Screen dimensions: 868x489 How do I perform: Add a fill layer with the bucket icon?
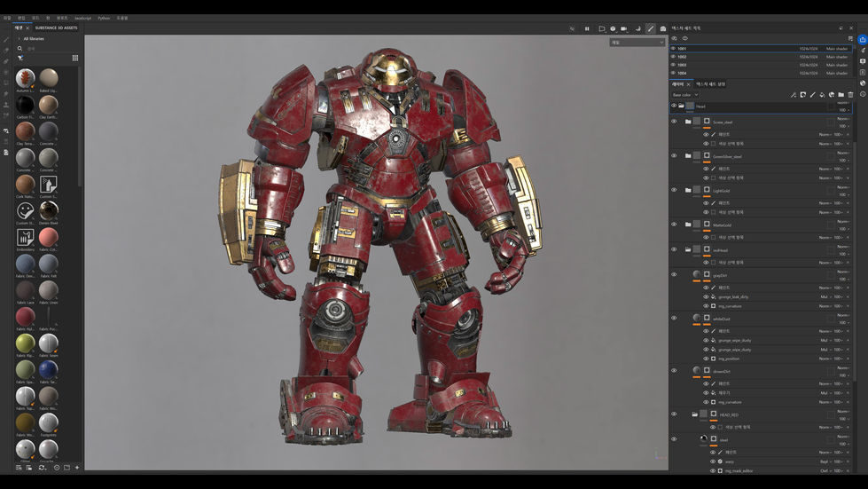point(822,95)
